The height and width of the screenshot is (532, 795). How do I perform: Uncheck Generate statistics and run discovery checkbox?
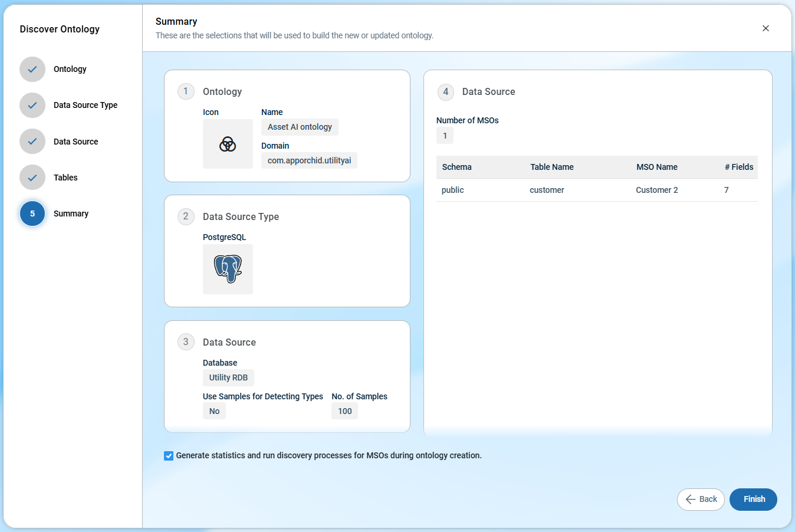tap(169, 456)
